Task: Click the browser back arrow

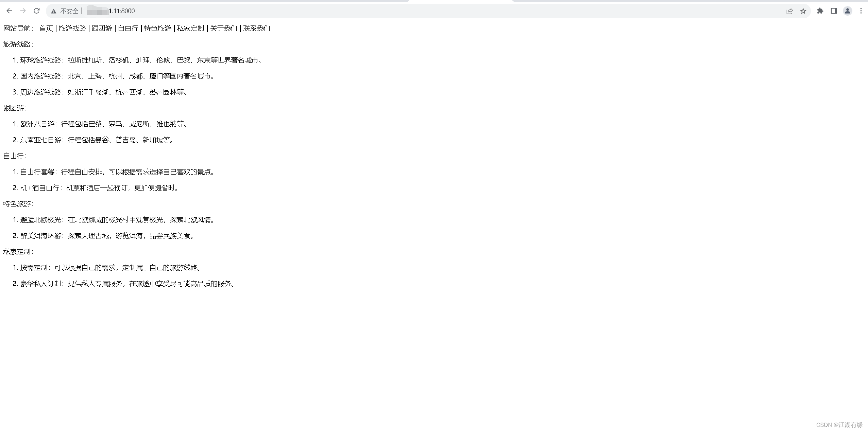Action: 10,11
